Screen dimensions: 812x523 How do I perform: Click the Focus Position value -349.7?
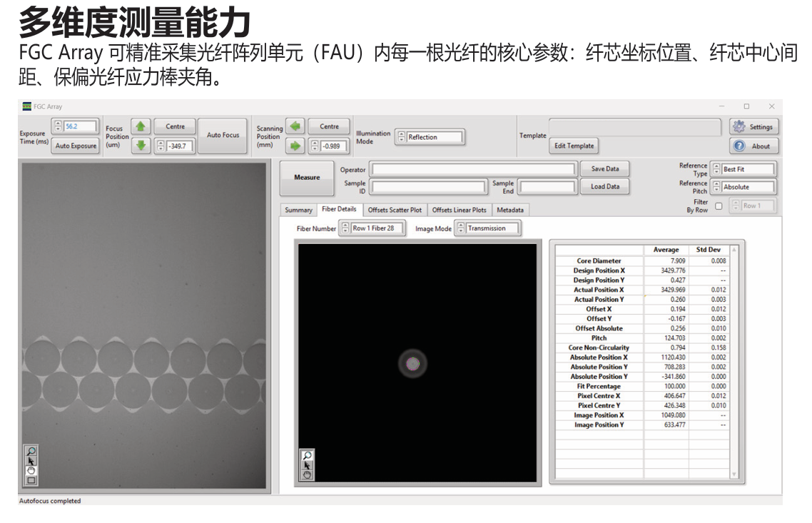coord(179,146)
